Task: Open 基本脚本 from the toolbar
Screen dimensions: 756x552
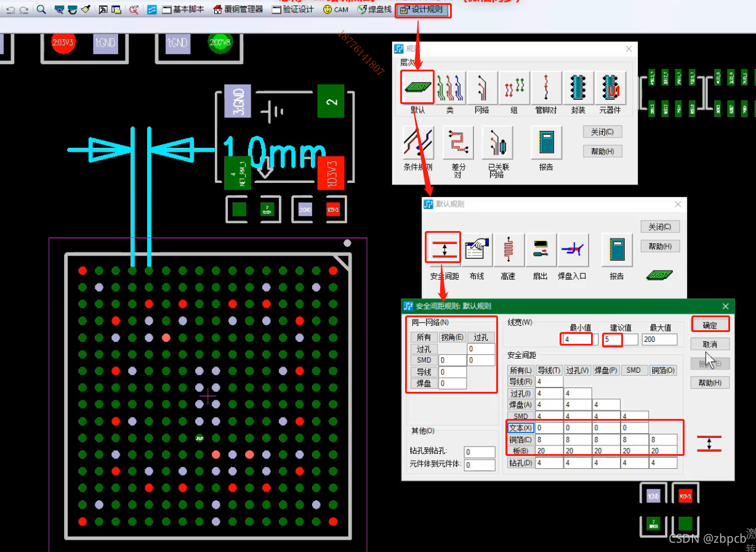Action: click(x=183, y=10)
